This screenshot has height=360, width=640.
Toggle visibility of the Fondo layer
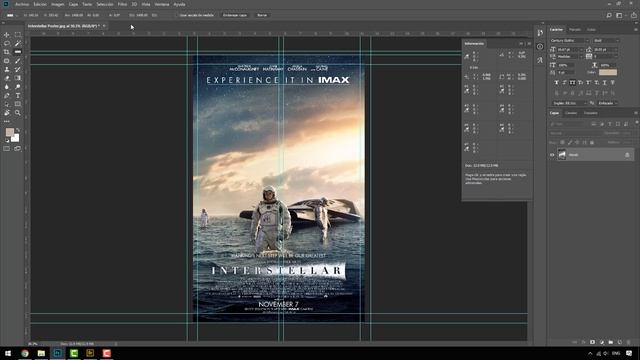[552, 155]
